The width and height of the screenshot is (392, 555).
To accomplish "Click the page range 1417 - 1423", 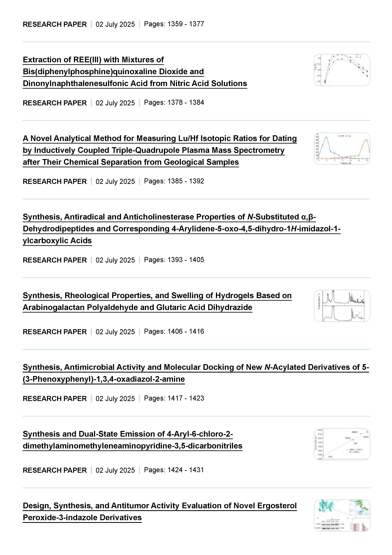I will pos(174,398).
